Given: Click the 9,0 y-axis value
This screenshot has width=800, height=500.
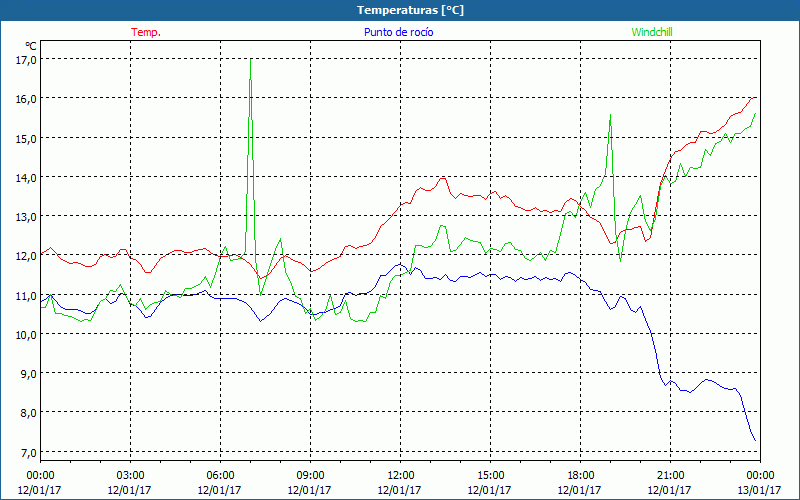Looking at the screenshot, I should (x=29, y=374).
